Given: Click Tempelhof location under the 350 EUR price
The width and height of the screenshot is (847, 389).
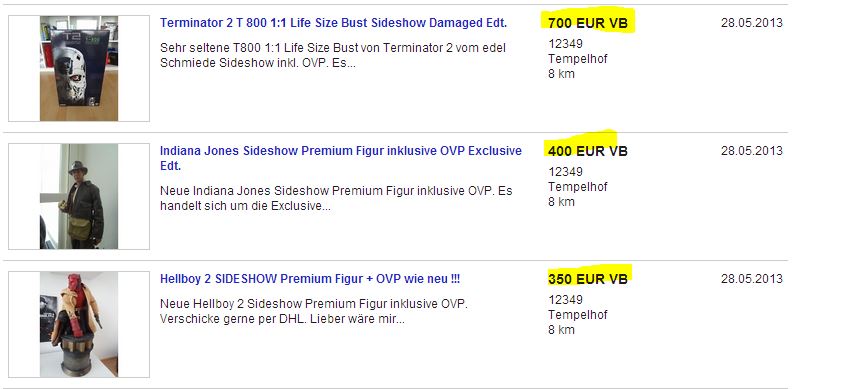Looking at the screenshot, I should [x=577, y=315].
